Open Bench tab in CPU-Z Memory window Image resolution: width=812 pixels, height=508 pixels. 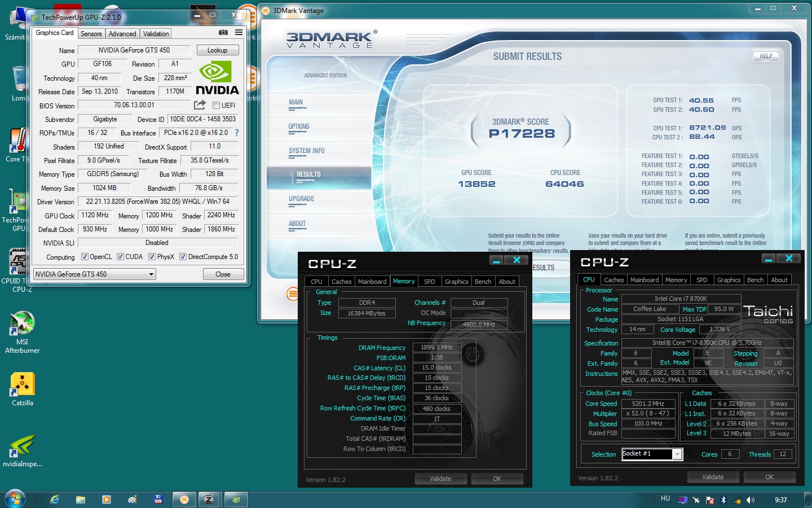pos(483,282)
